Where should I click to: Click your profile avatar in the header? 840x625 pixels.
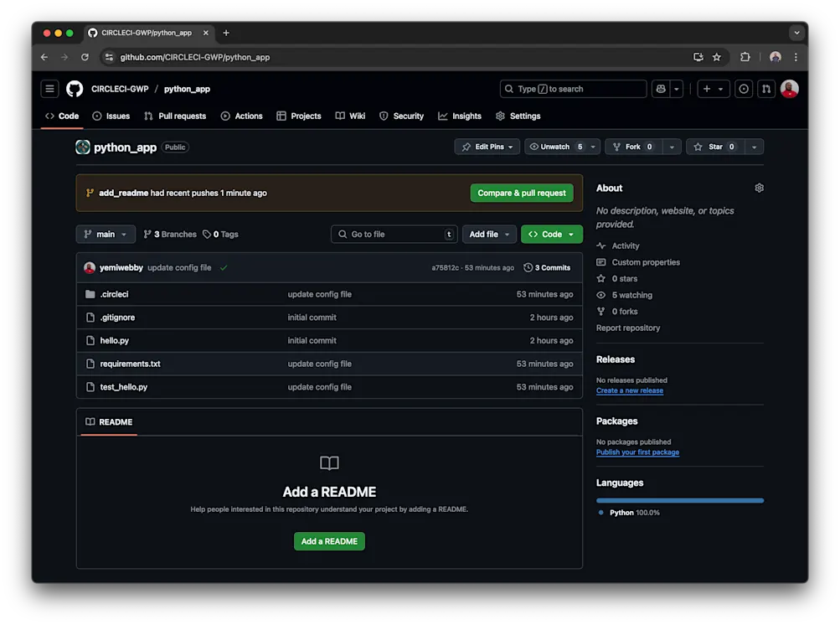coord(788,89)
